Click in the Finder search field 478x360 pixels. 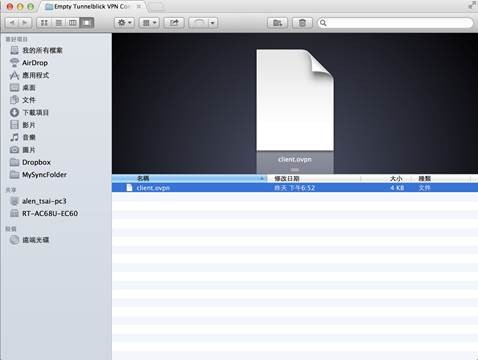point(395,23)
